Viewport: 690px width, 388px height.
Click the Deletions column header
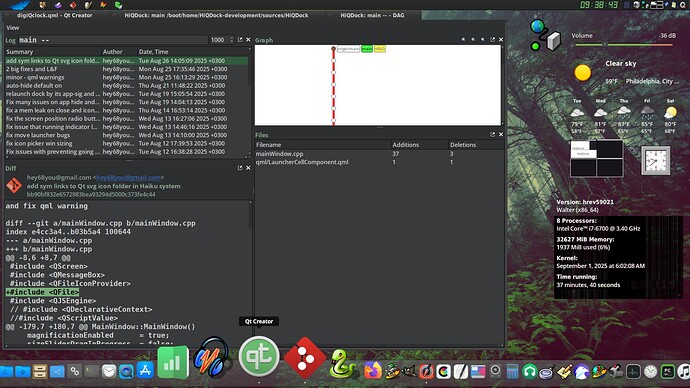click(476, 145)
